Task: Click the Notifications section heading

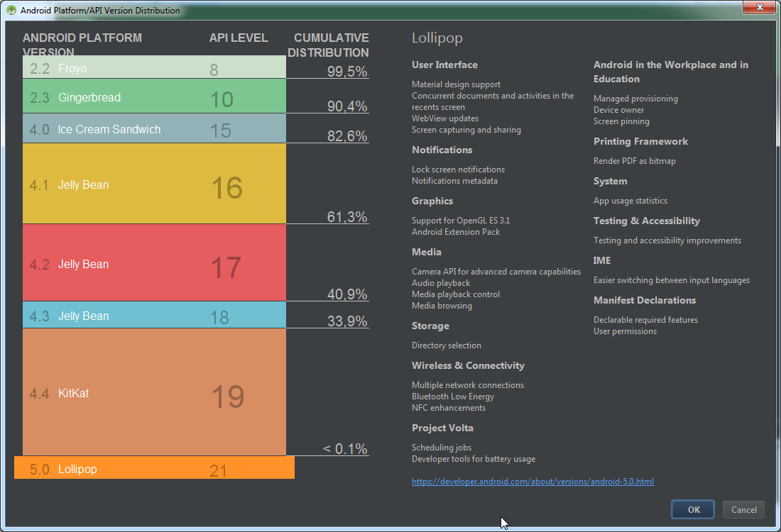Action: coord(442,150)
